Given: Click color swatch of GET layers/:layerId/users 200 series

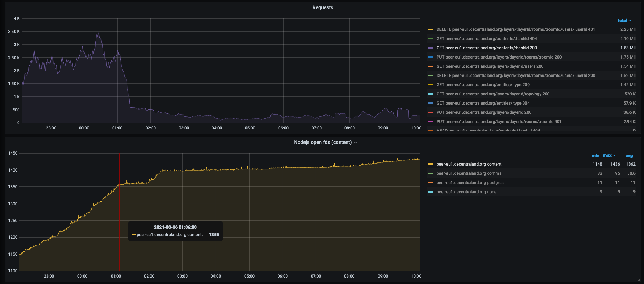Looking at the screenshot, I should (x=431, y=66).
